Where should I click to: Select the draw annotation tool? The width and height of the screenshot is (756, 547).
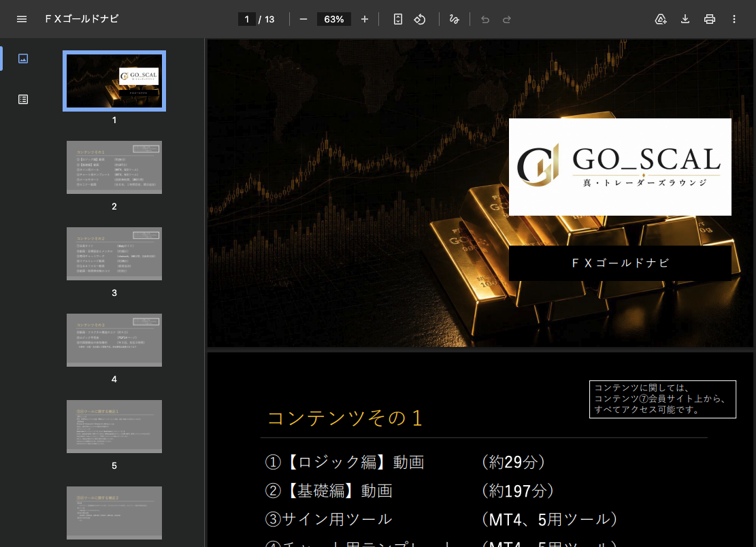tap(454, 19)
